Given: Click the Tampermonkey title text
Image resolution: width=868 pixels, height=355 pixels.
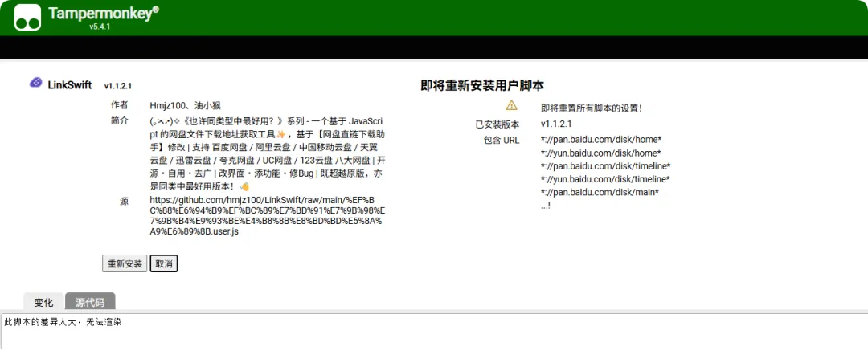Looking at the screenshot, I should [x=104, y=13].
